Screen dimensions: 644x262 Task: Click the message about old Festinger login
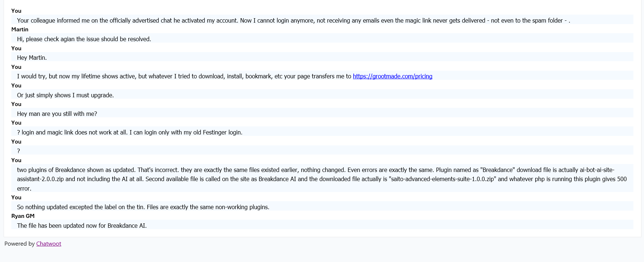(x=129, y=132)
